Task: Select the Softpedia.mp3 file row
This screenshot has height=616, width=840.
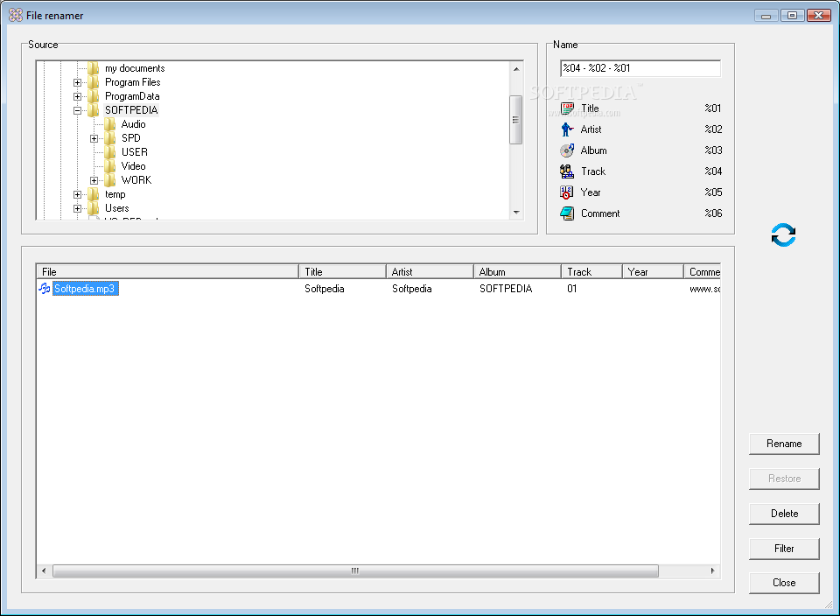Action: [x=378, y=289]
